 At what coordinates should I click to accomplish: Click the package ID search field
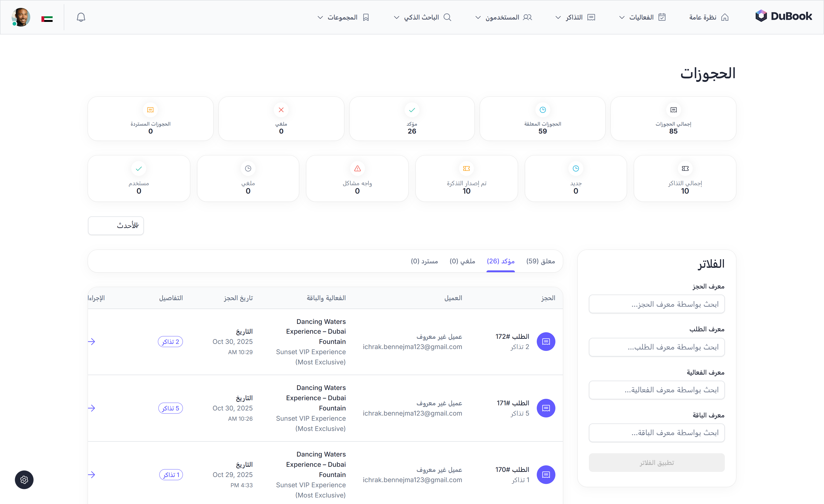pyautogui.click(x=656, y=433)
